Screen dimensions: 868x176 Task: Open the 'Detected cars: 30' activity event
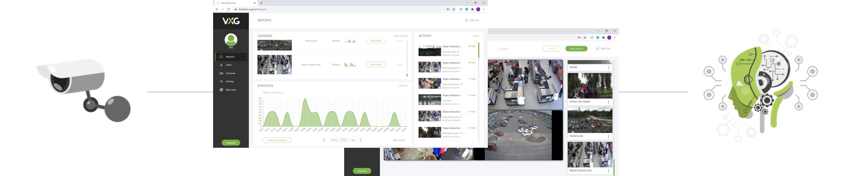447,51
